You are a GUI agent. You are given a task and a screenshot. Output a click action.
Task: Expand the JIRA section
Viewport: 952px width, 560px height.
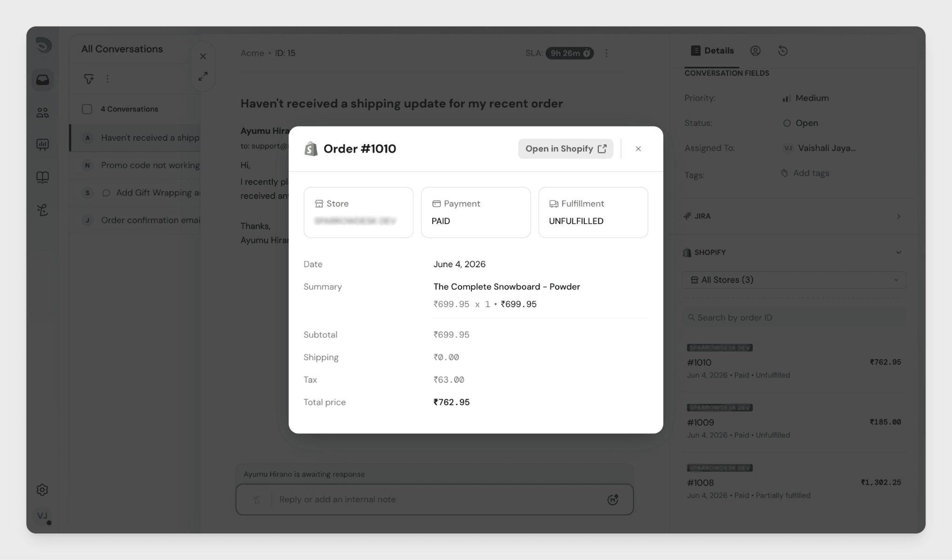click(x=793, y=216)
